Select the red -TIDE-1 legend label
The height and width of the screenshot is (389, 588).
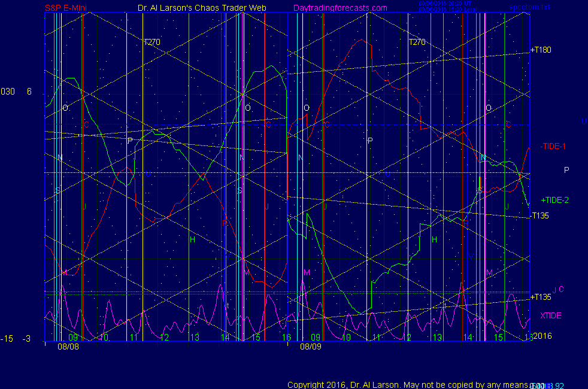coord(553,146)
